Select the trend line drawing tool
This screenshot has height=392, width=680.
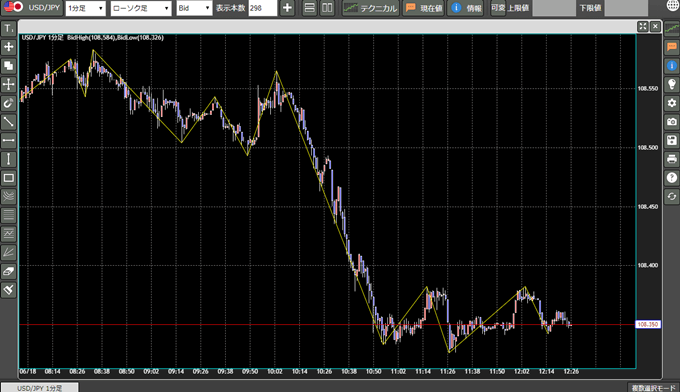coord(8,122)
